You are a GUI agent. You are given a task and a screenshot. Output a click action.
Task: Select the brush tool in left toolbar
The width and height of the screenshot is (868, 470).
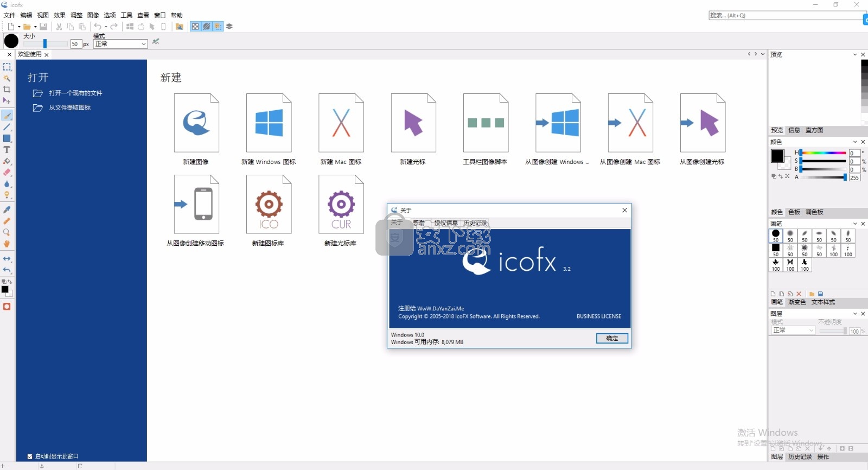(7, 116)
